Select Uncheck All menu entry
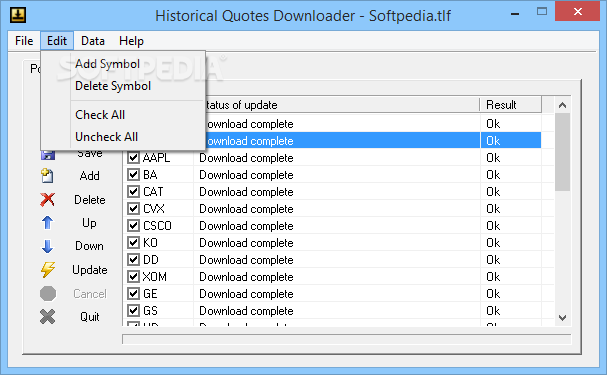This screenshot has width=607, height=375. click(x=123, y=137)
